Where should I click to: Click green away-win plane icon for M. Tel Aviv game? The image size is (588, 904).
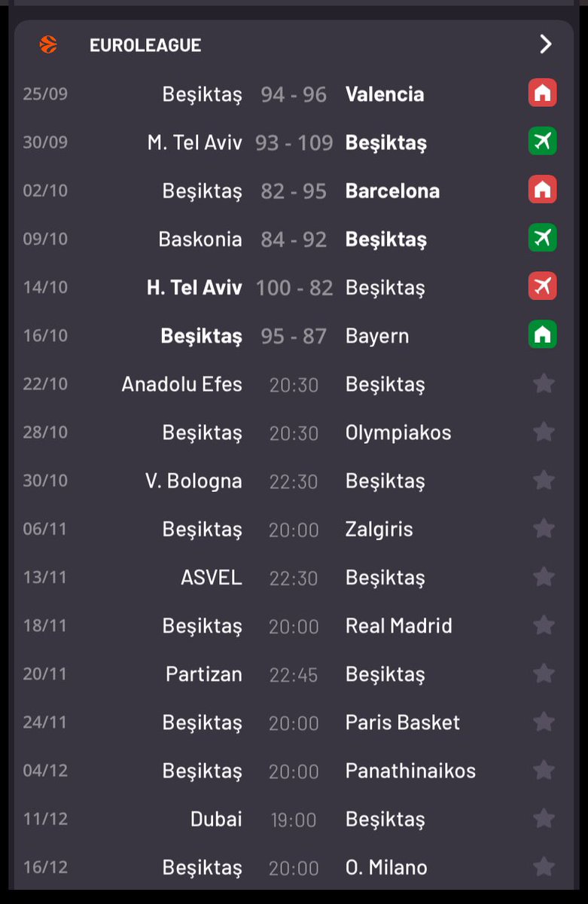[x=543, y=142]
